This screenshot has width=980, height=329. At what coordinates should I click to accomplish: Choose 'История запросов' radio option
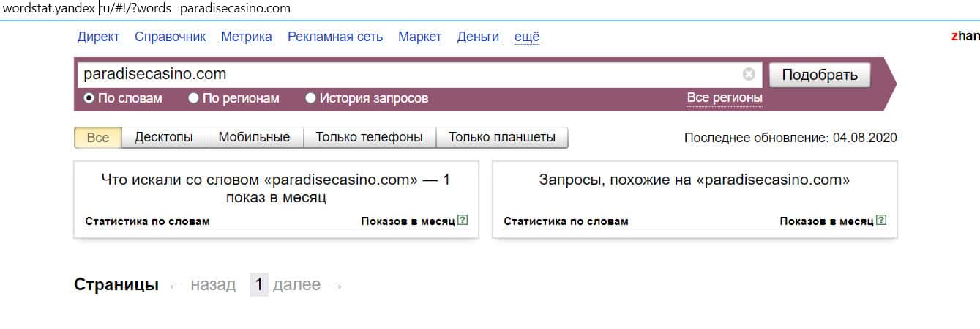(x=311, y=98)
